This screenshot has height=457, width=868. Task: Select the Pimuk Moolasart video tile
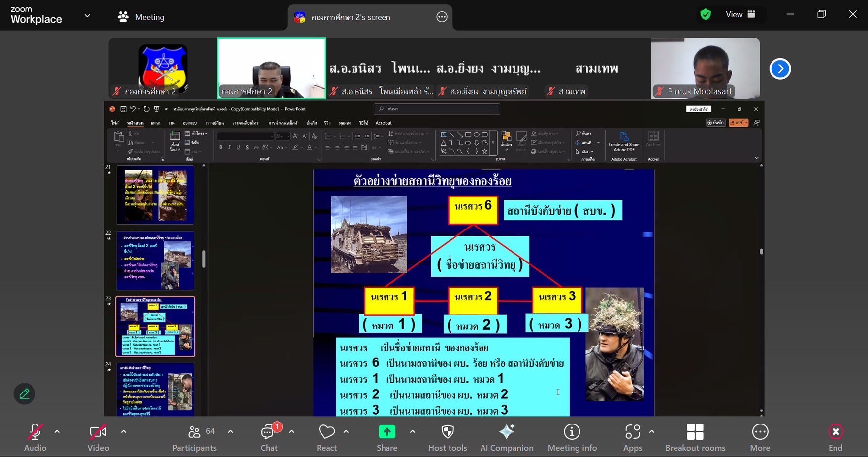[705, 68]
